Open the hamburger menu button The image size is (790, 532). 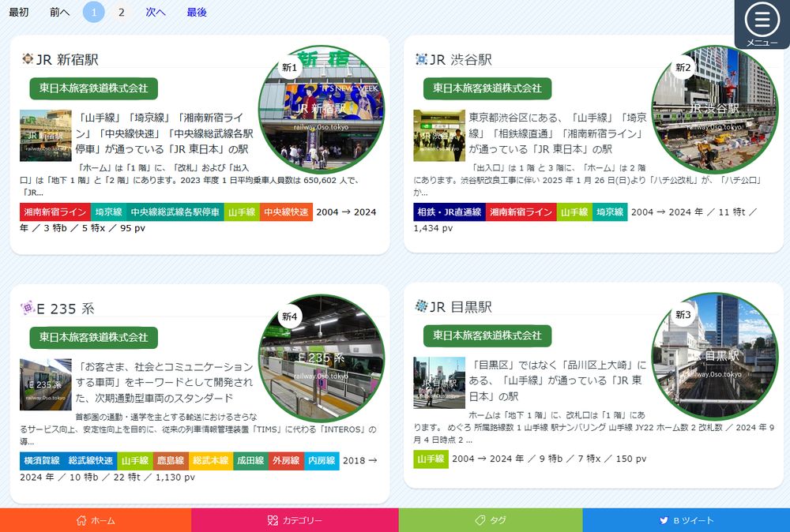click(762, 23)
